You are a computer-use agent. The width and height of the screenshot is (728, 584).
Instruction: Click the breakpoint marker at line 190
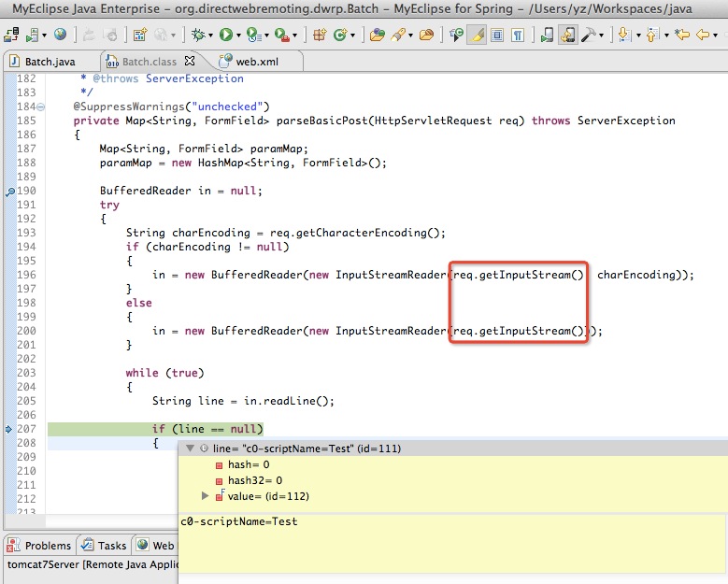point(9,192)
